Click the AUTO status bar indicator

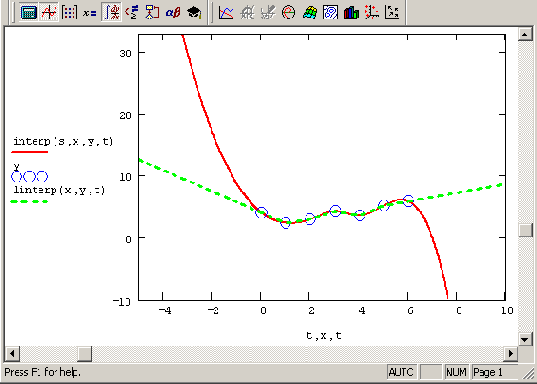pyautogui.click(x=401, y=372)
